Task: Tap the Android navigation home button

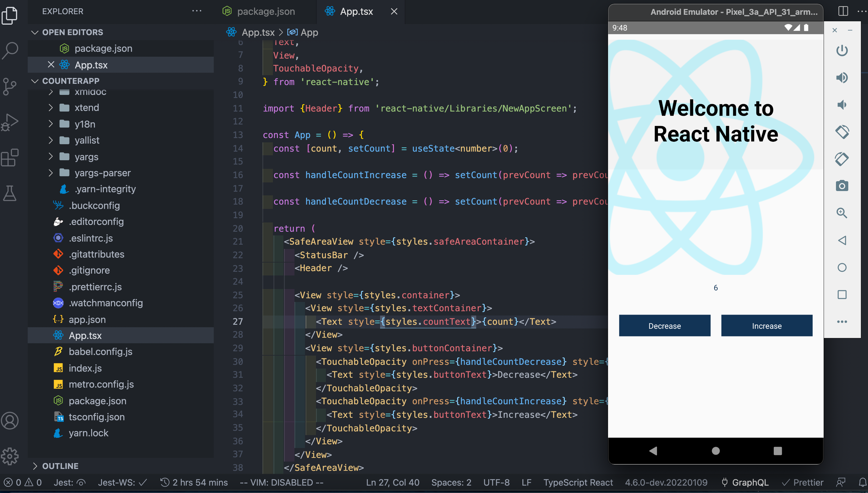Action: [716, 451]
